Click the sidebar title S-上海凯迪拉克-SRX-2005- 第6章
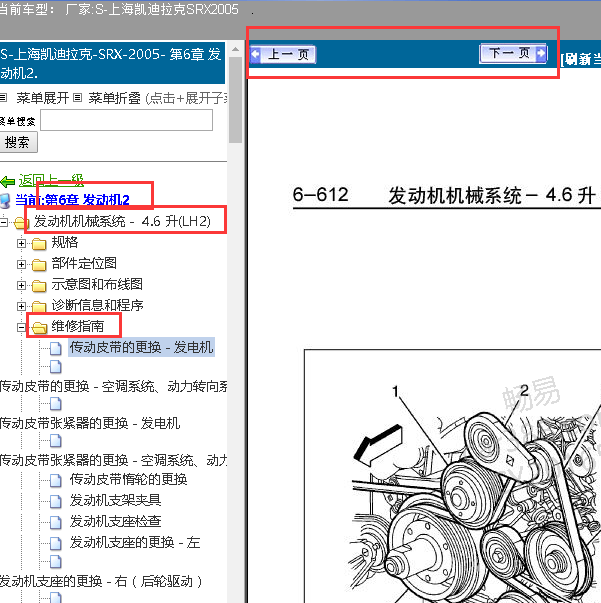The height and width of the screenshot is (603, 601). pos(112,63)
